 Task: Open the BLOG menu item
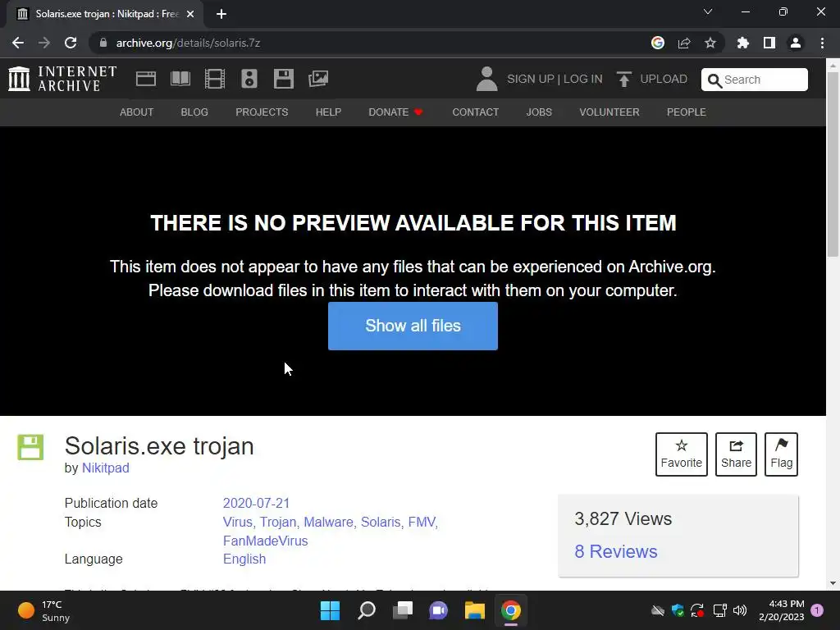click(194, 112)
